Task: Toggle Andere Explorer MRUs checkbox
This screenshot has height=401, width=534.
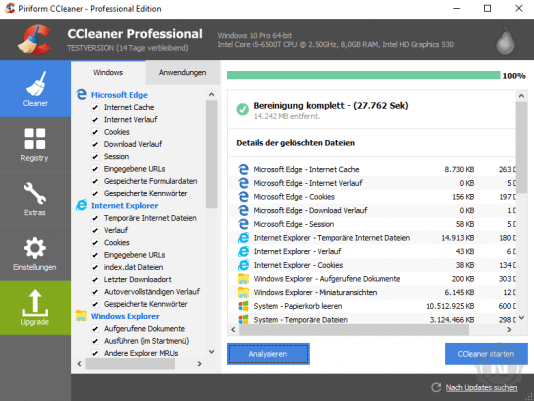Action: [95, 353]
